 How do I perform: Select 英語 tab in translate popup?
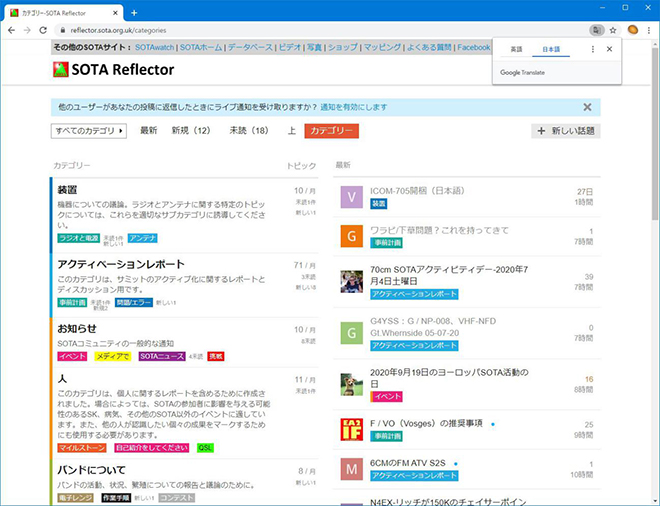coord(516,49)
